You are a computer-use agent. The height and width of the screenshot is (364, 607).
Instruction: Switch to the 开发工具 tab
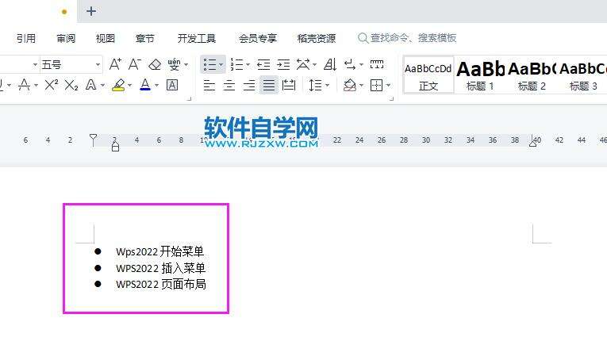pyautogui.click(x=197, y=38)
